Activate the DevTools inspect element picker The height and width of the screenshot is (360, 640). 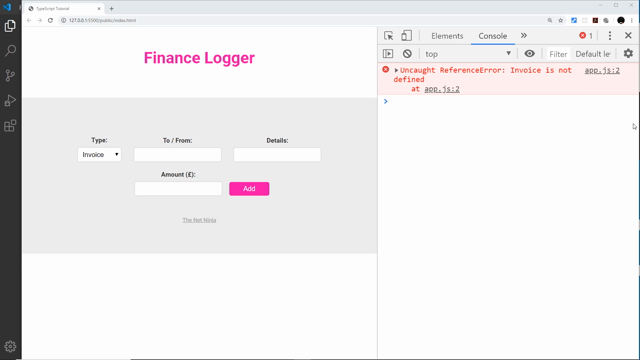[x=389, y=36]
